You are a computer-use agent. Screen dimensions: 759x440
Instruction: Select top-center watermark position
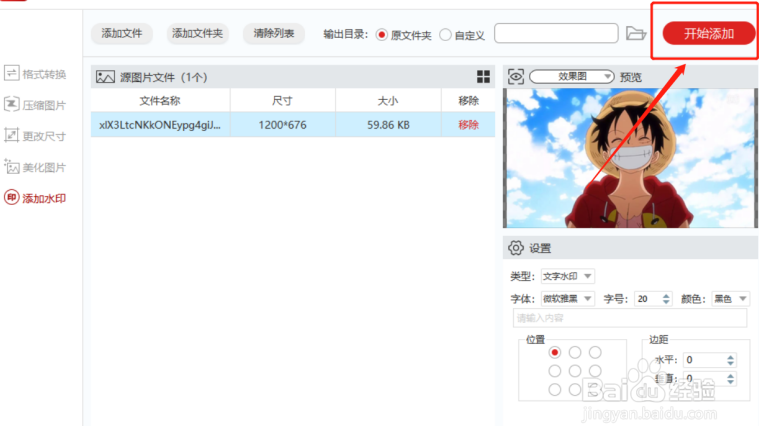[575, 352]
